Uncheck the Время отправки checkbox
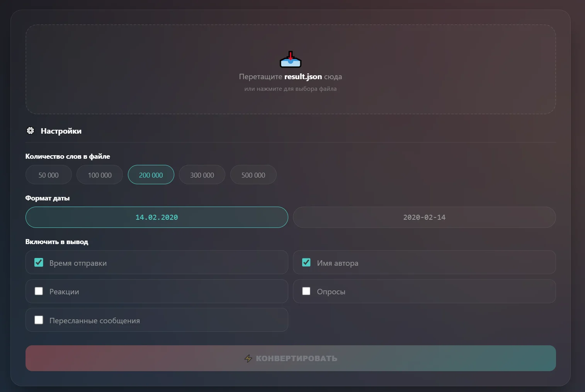Viewport: 585px width, 392px height. (x=39, y=263)
